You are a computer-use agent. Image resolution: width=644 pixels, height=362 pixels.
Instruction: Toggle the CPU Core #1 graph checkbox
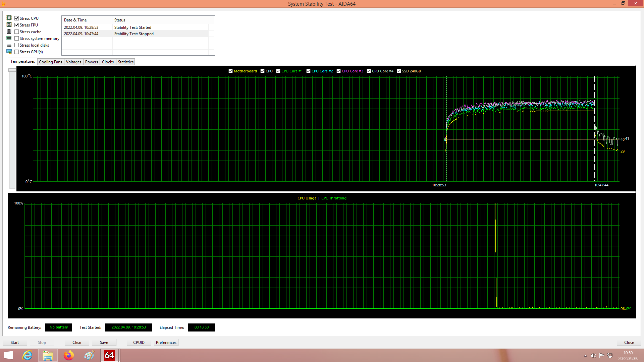tap(278, 71)
